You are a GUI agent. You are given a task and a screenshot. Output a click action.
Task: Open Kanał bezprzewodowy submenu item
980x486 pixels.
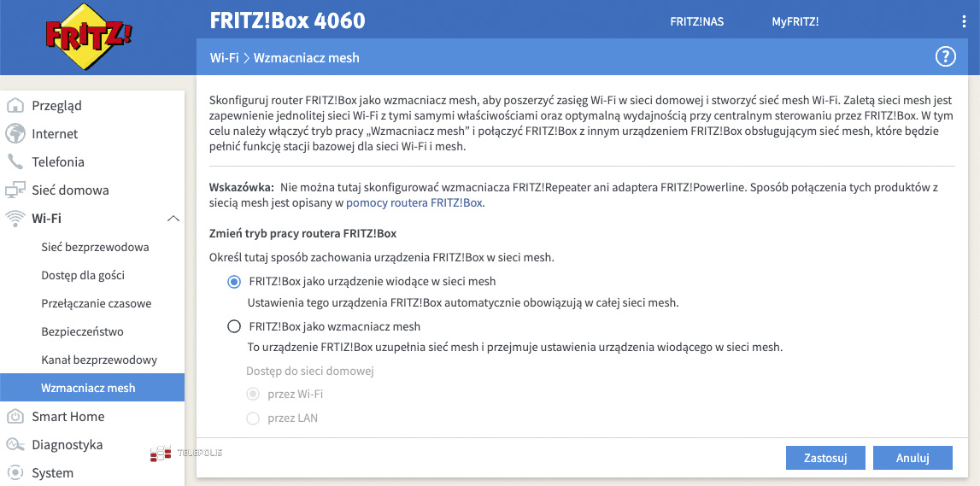point(99,360)
